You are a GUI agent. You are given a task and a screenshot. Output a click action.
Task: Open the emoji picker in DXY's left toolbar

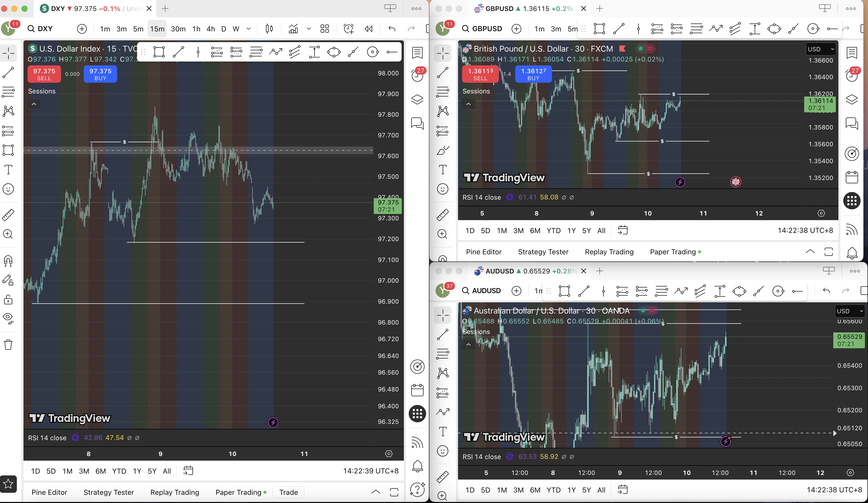[x=8, y=189]
